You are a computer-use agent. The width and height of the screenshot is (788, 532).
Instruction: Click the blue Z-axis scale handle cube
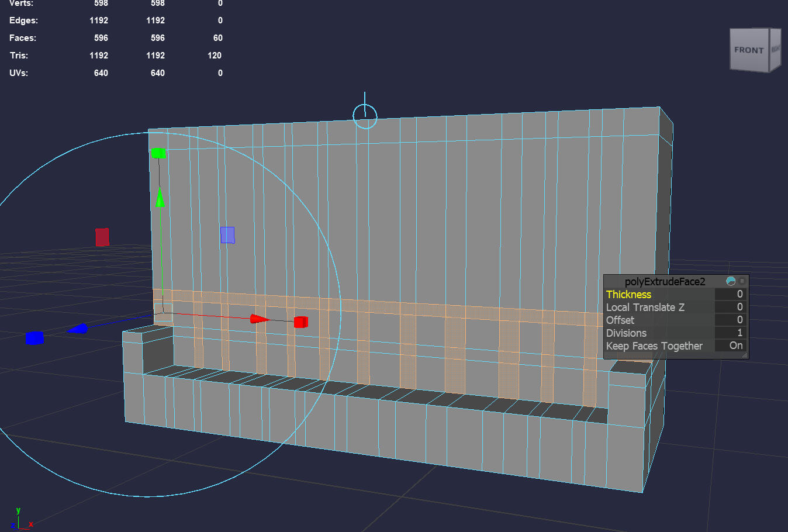(x=34, y=338)
